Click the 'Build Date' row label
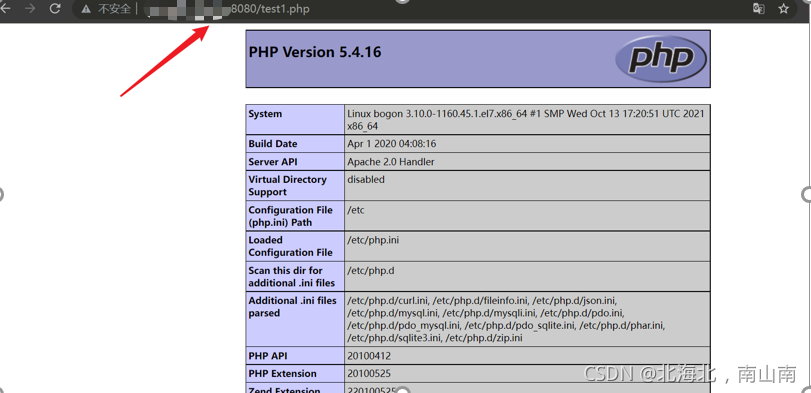 coord(273,144)
